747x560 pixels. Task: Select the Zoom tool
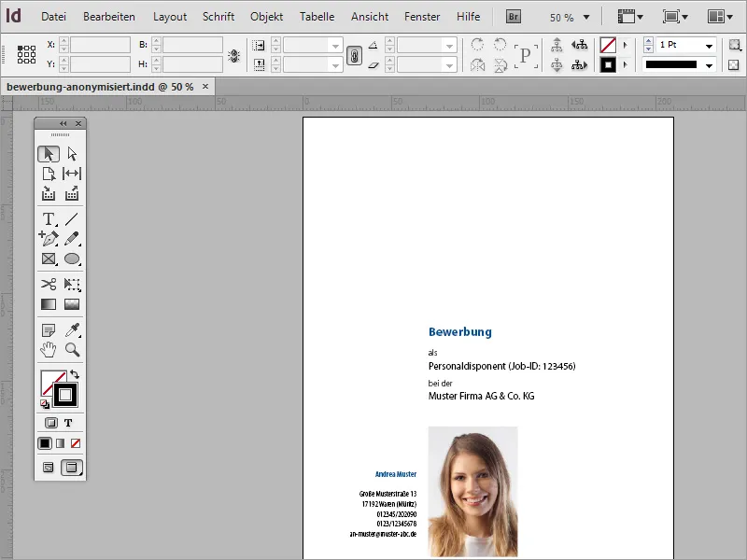pos(72,351)
